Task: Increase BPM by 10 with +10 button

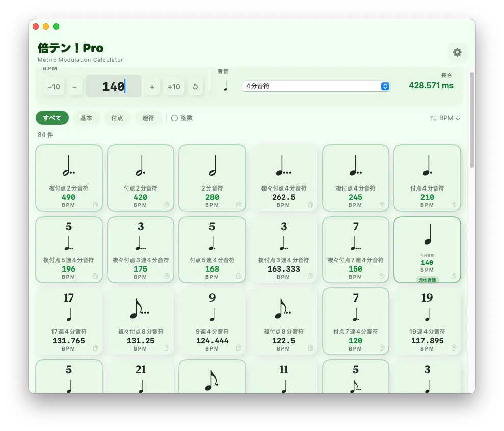Action: click(174, 87)
